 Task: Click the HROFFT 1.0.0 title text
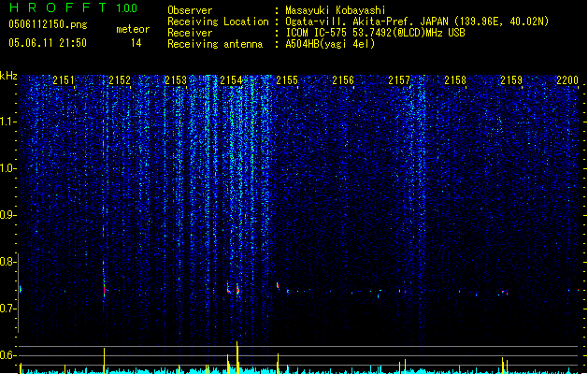click(x=73, y=7)
